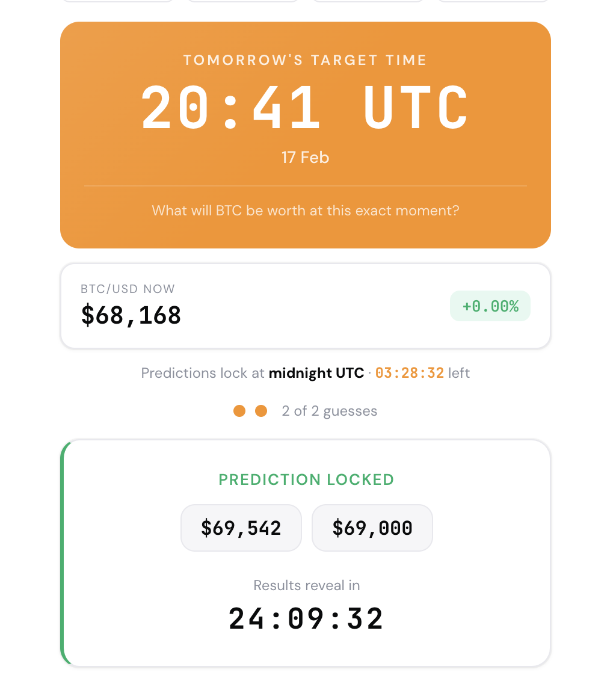
Task: Click the Results reveal in label
Action: coord(306,585)
